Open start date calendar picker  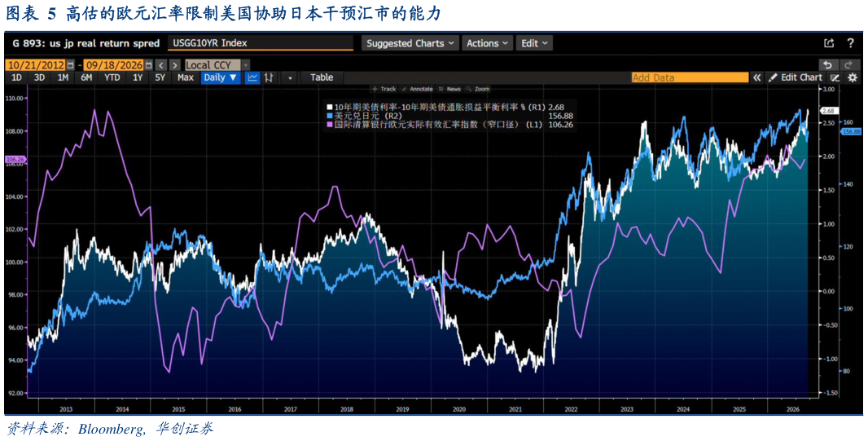coord(70,64)
